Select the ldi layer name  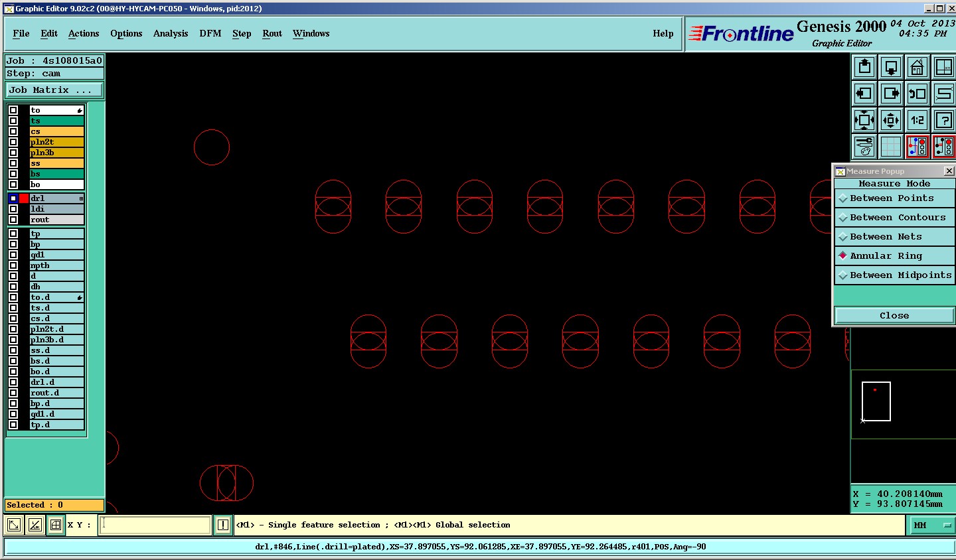[x=57, y=209]
